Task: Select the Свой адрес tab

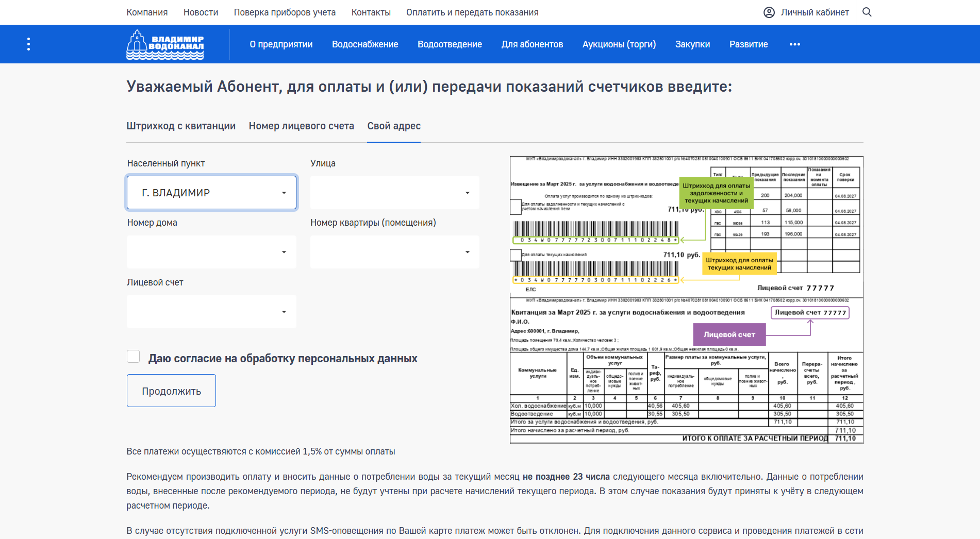Action: coord(394,126)
